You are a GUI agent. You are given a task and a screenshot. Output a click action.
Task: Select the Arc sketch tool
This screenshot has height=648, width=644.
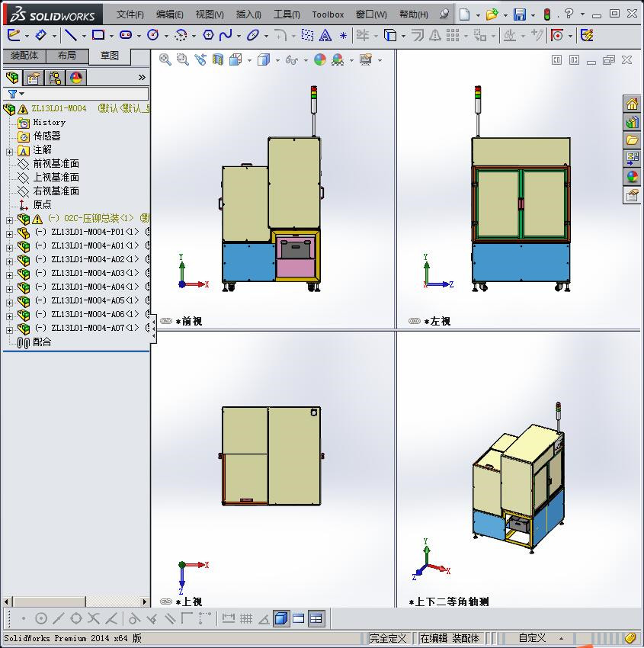click(181, 35)
